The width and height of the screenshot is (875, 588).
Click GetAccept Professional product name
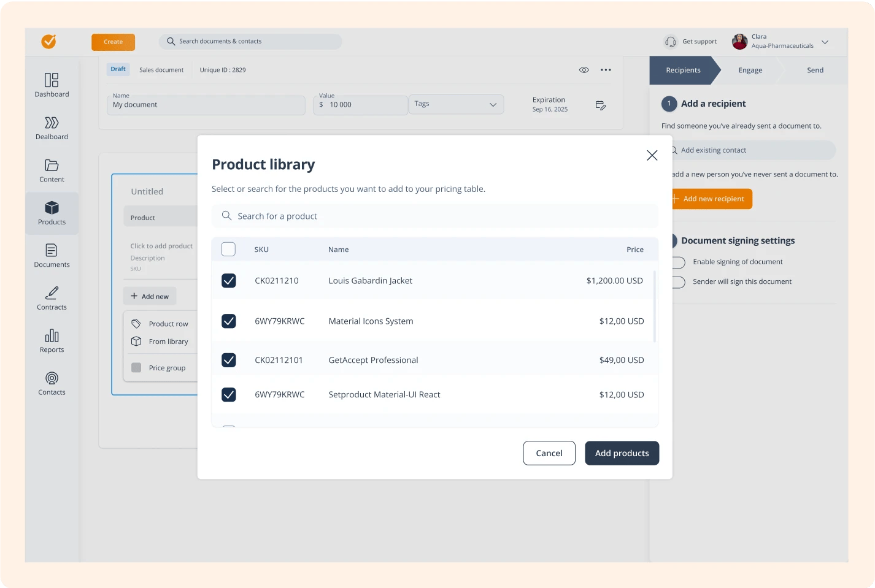373,360
